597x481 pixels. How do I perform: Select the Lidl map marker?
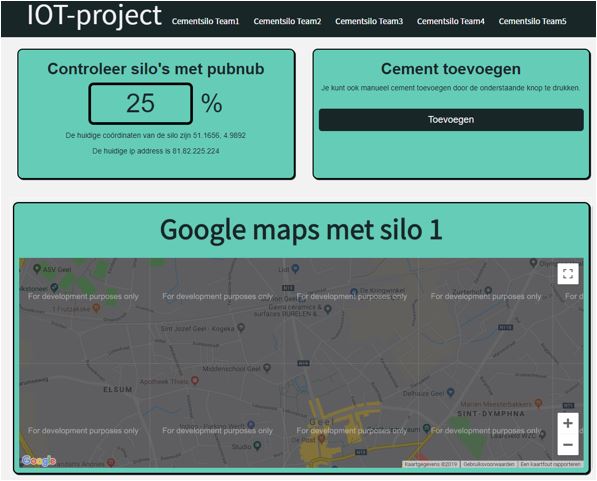tap(295, 269)
